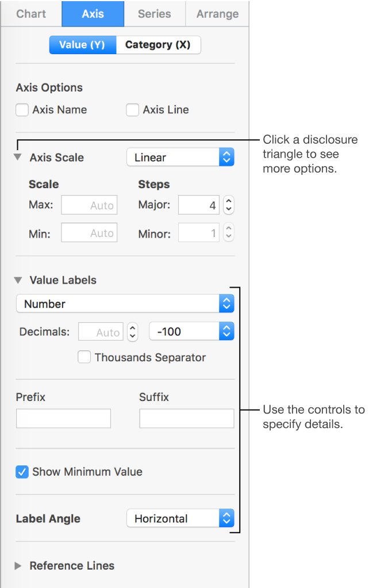Switch to the Series tab

(x=154, y=13)
